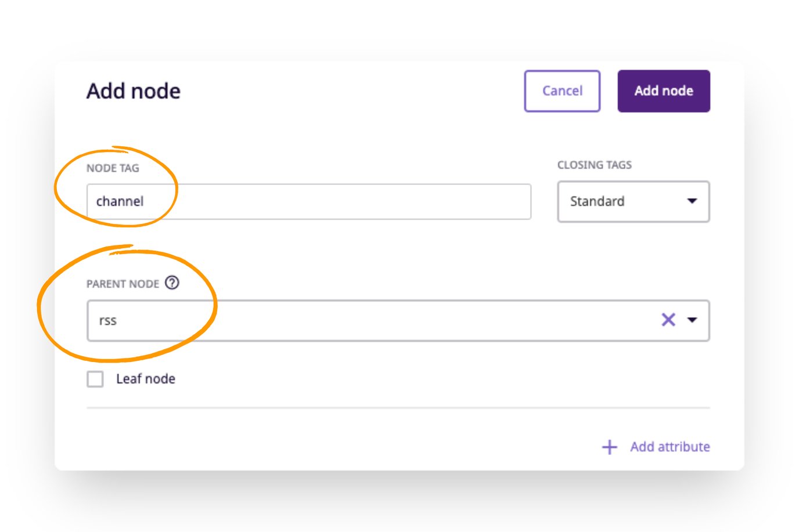Clear the rss parent node selection
This screenshot has height=532, width=799.
[x=668, y=320]
